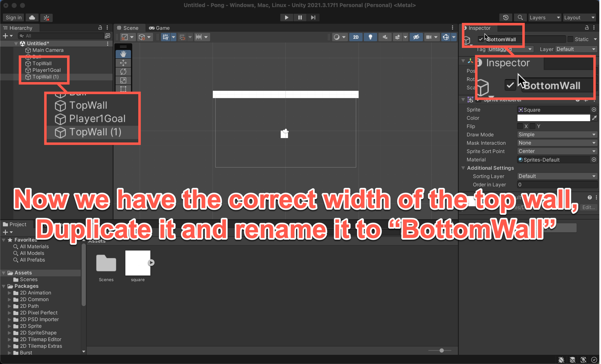Switch to the Game tab
The width and height of the screenshot is (601, 364).
[x=159, y=28]
